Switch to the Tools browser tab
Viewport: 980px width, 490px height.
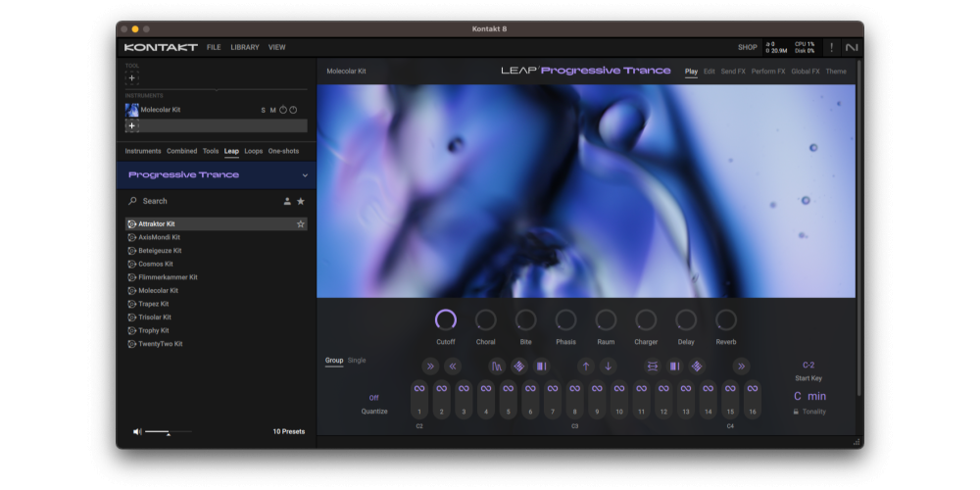(211, 151)
